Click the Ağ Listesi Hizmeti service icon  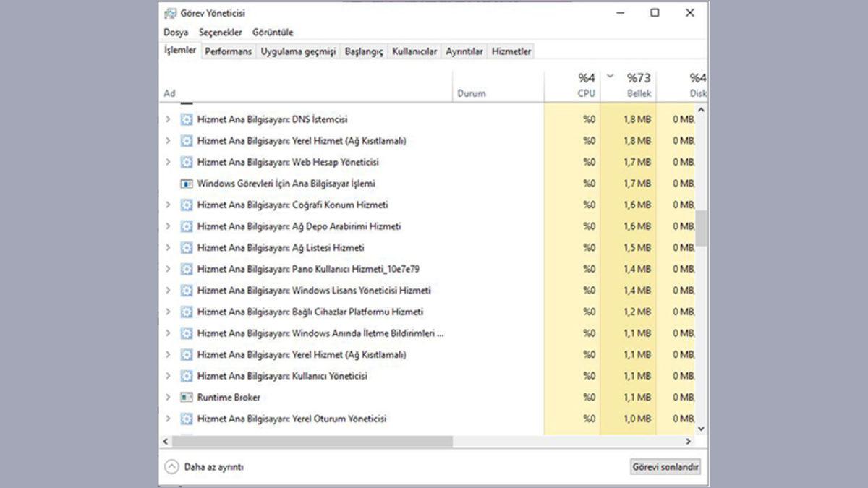187,247
